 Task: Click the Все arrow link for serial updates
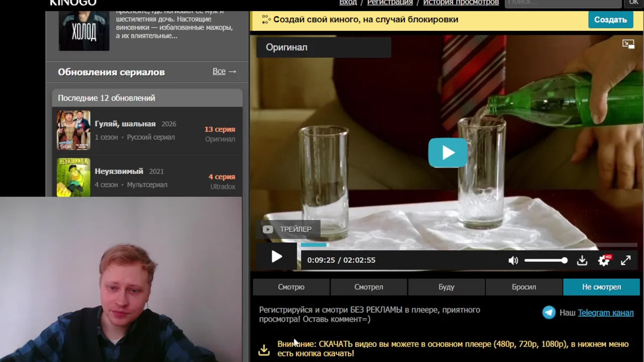224,71
